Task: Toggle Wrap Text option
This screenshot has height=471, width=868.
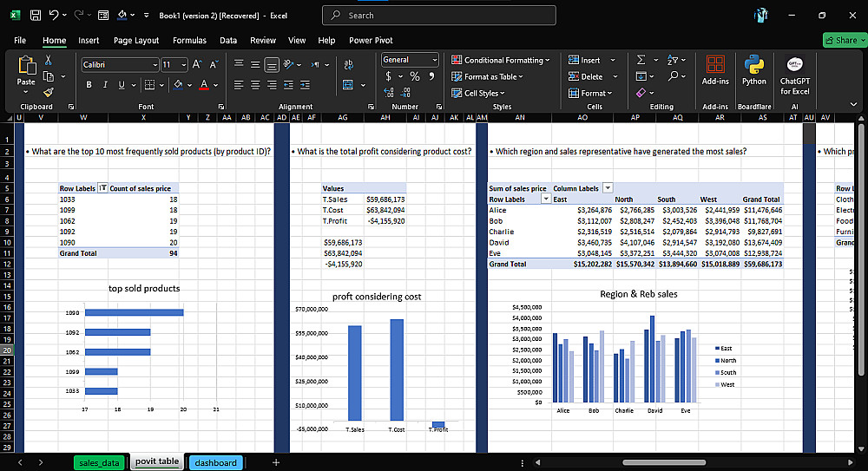Action: pos(349,64)
